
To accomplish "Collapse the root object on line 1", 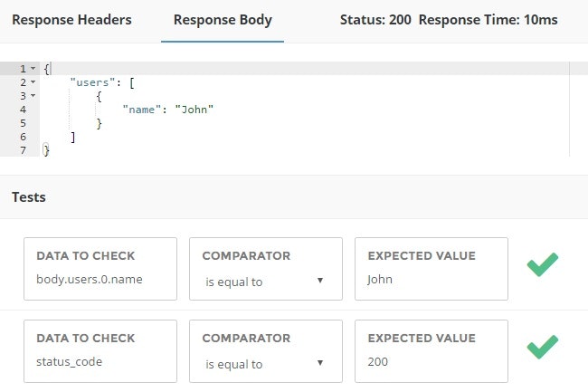I will [x=33, y=69].
